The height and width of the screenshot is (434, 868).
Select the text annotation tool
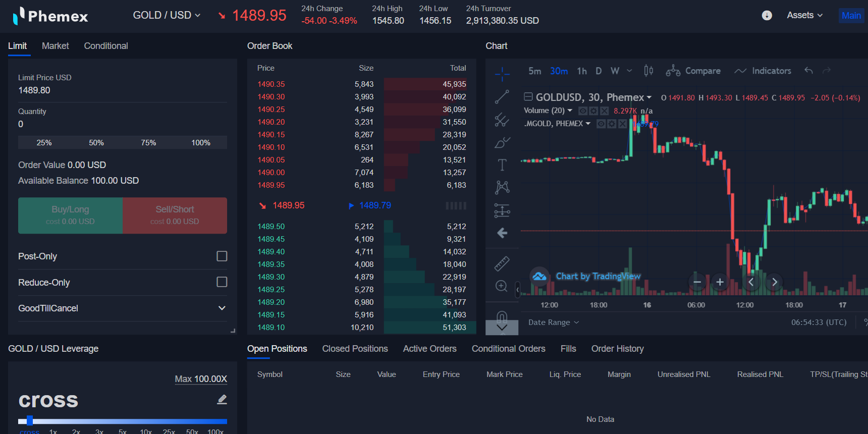coord(502,165)
